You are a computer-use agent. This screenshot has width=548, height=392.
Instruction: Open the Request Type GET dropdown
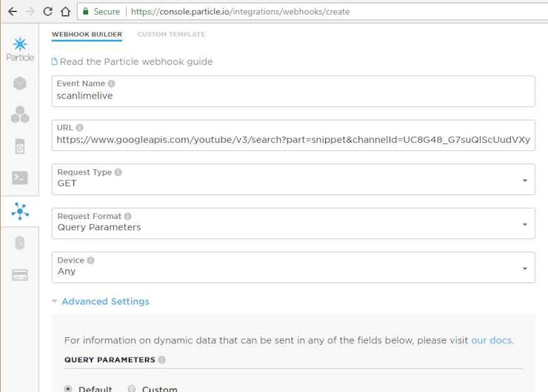293,180
